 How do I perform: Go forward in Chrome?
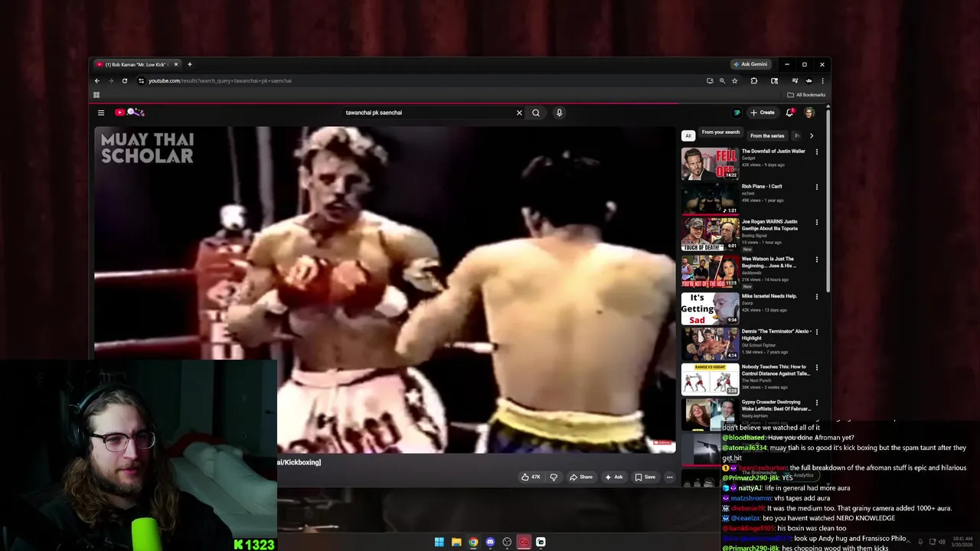click(x=110, y=80)
